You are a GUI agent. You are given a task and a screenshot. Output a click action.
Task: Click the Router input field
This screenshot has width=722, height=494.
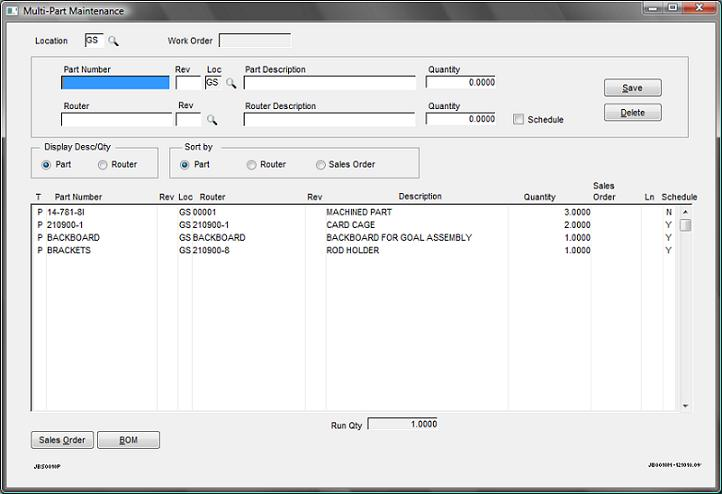tap(116, 119)
